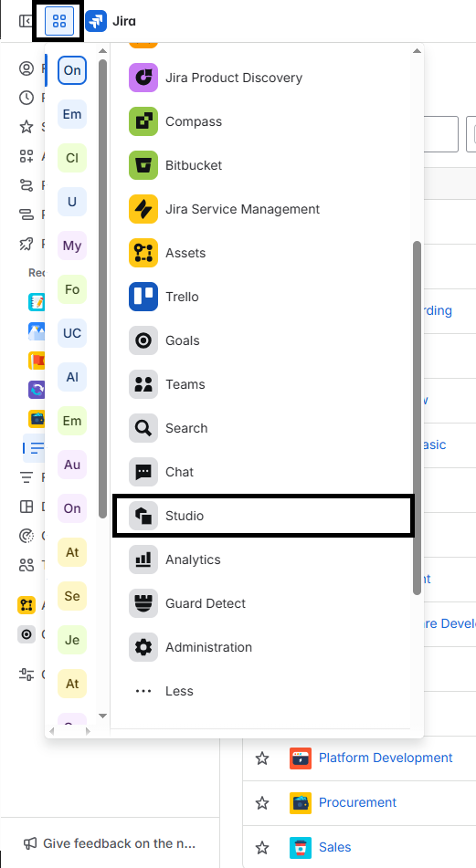Click the Procurement project avatar
The image size is (476, 868).
tap(301, 802)
